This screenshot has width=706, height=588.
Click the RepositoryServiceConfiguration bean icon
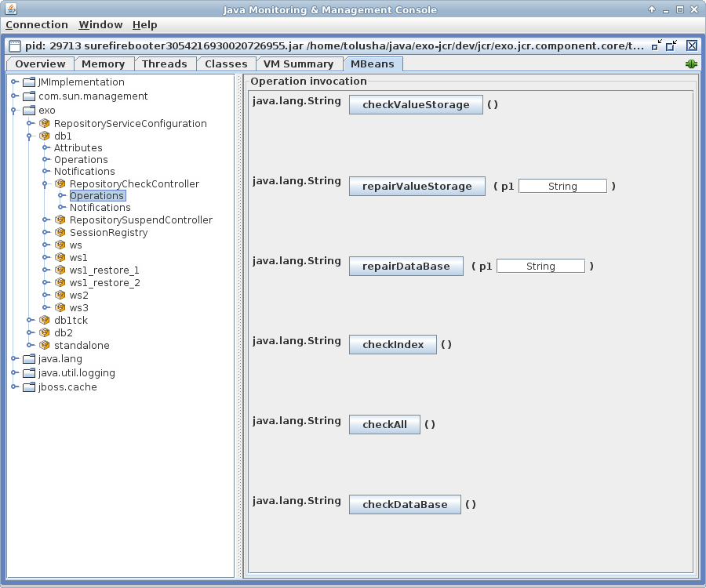[45, 124]
